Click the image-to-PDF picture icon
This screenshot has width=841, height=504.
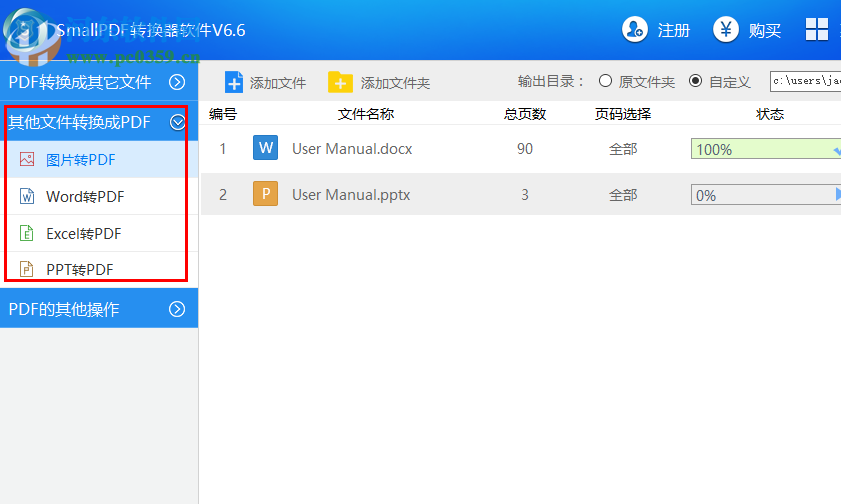[27, 159]
